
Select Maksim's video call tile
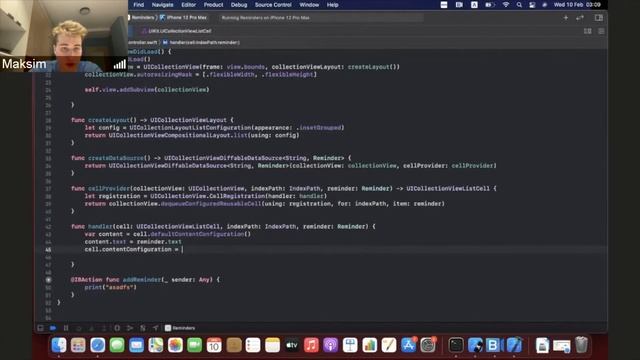click(x=64, y=36)
